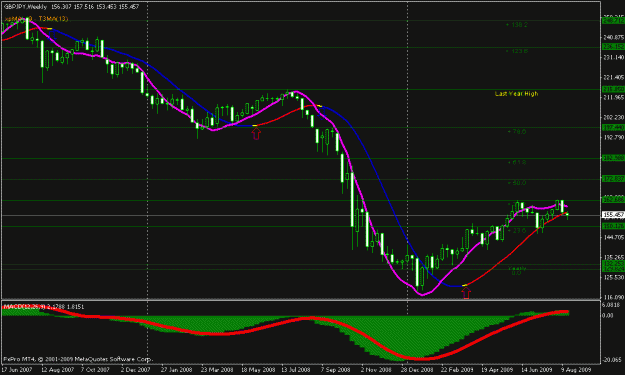This screenshot has height=375, width=625.
Task: Click the red up arrow near 18 May 2008
Action: [x=256, y=134]
